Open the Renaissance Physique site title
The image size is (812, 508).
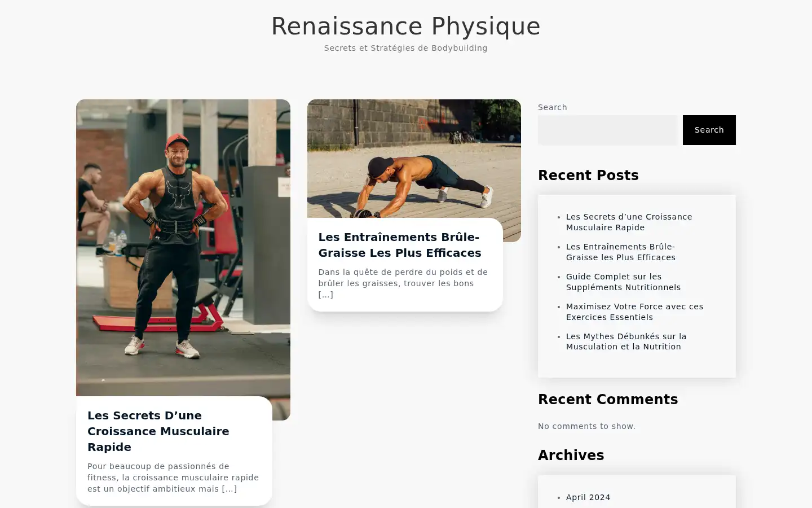coord(405,26)
